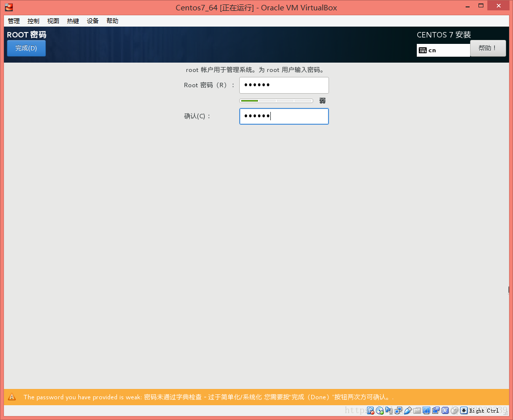Minimize the VirtualBox window

click(x=468, y=6)
